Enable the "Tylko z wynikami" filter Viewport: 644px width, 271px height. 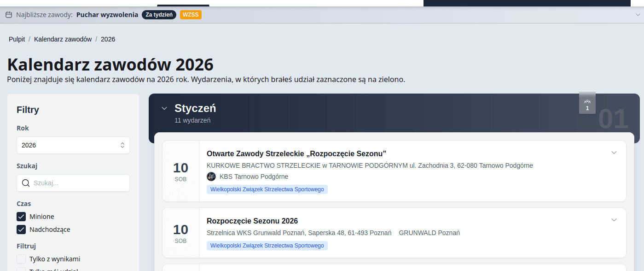click(21, 259)
